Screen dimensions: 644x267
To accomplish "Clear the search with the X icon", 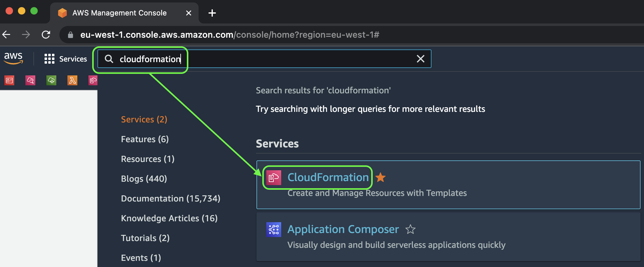I will pos(420,59).
